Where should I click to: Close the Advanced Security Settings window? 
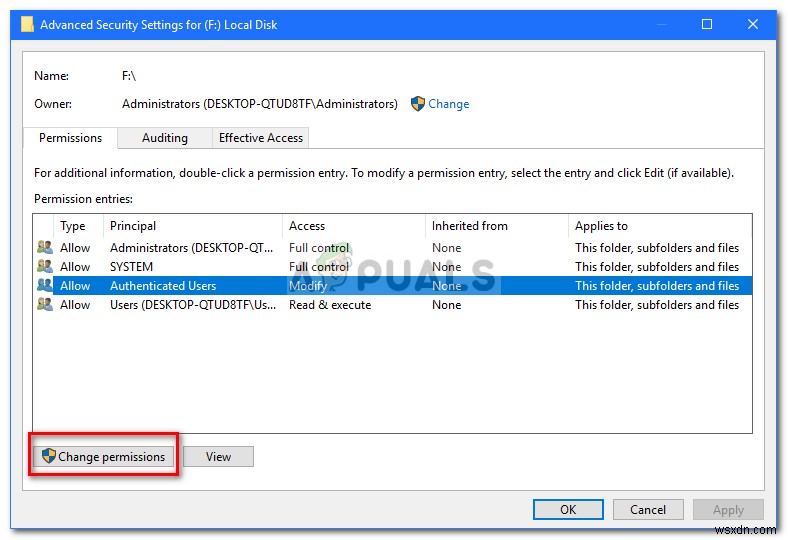pos(752,24)
